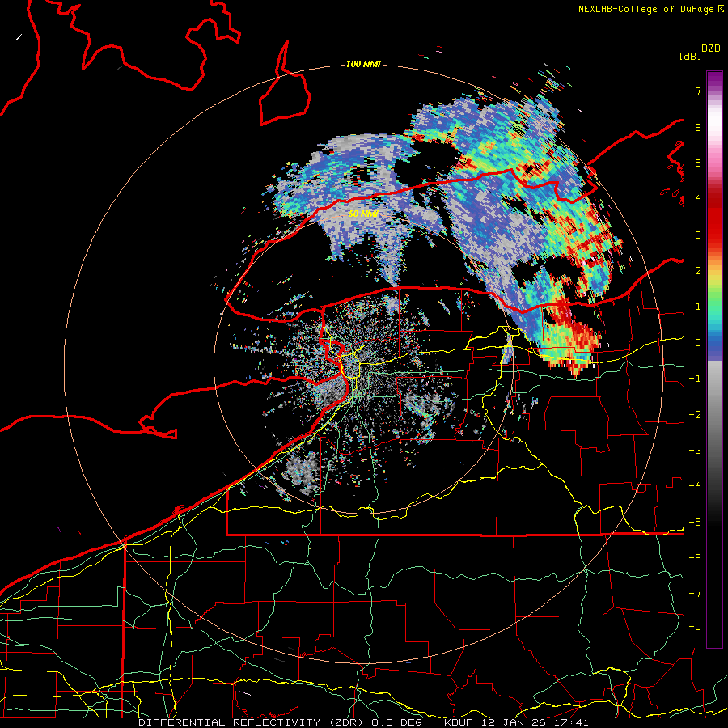Click the TH label on color scale
The width and height of the screenshot is (728, 728).
click(x=695, y=630)
